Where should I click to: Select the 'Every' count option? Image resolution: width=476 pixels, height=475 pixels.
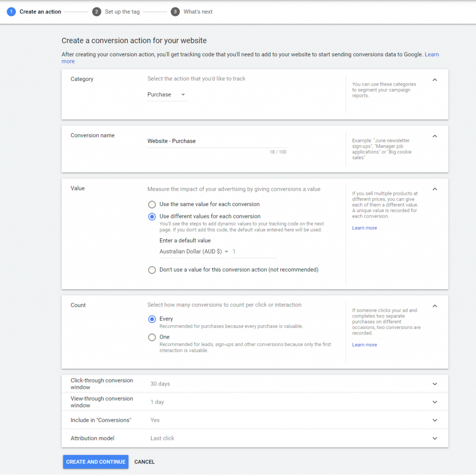pyautogui.click(x=152, y=319)
